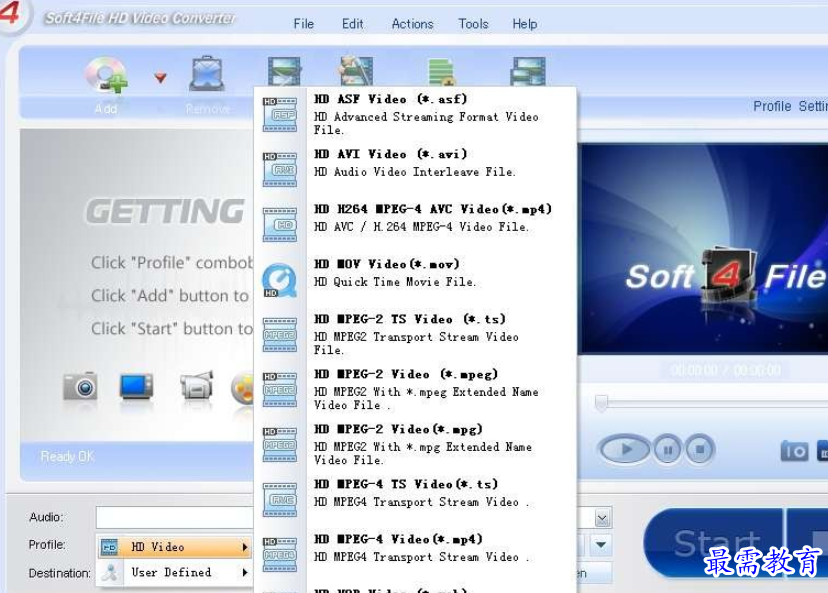Click the TV monitor device icon

click(136, 387)
